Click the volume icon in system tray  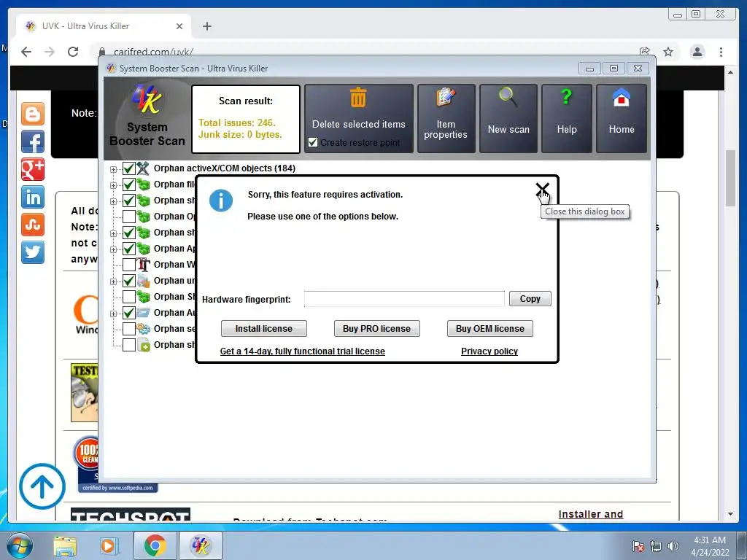673,545
